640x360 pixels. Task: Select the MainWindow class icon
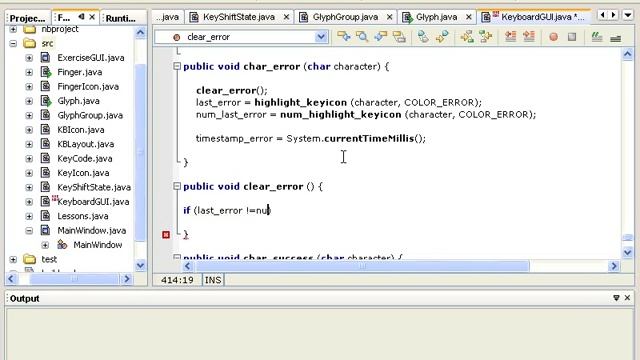62,244
